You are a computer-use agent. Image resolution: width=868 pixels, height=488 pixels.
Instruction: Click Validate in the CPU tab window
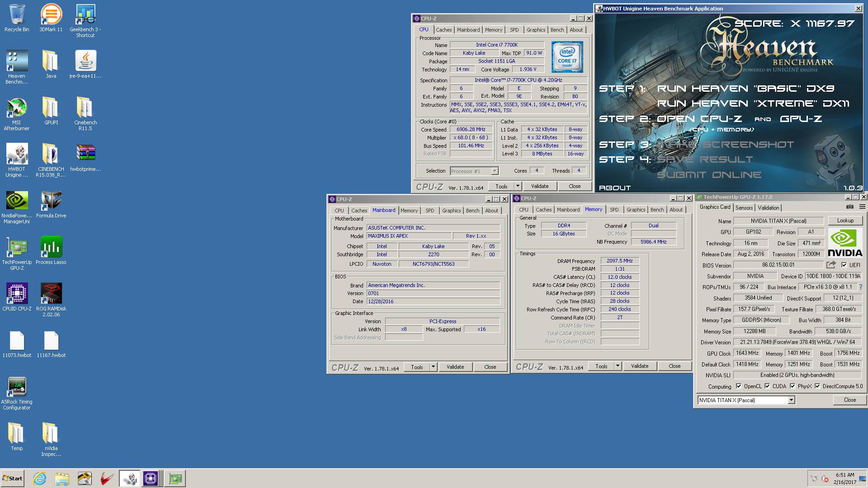pyautogui.click(x=540, y=186)
